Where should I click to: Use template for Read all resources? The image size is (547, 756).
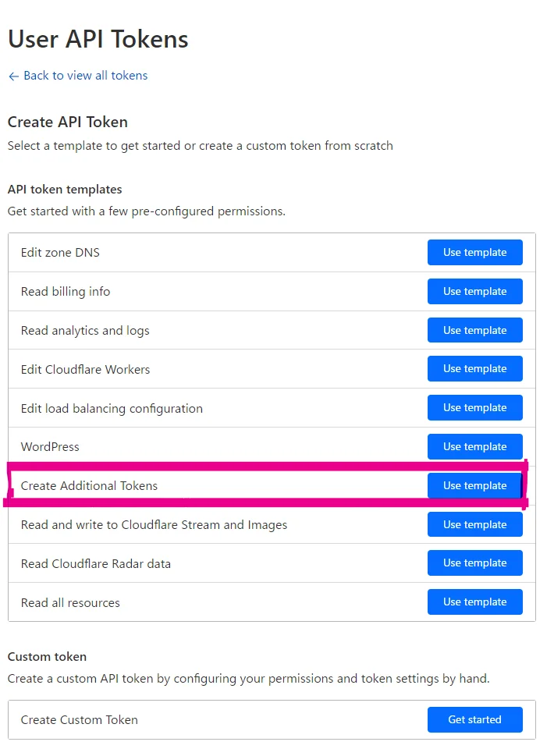474,602
